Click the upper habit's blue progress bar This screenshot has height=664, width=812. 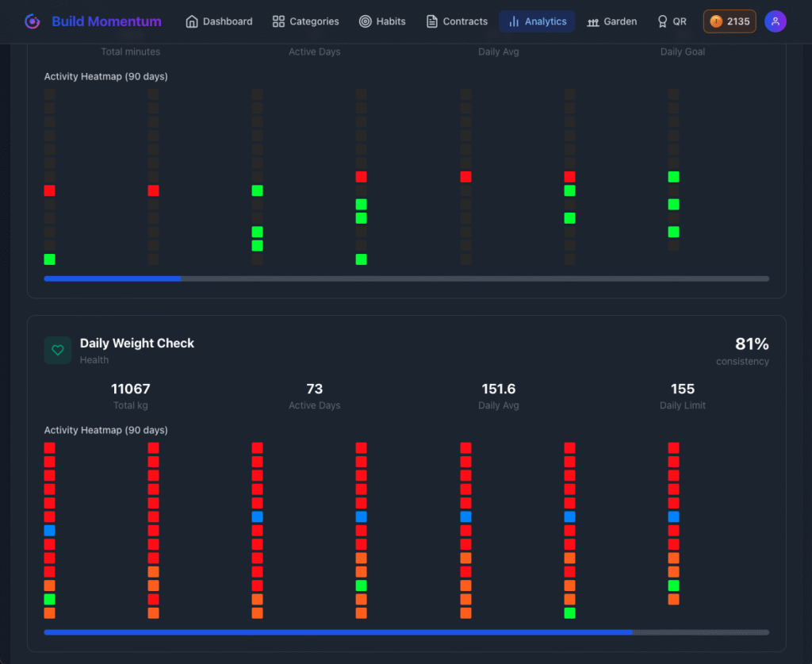pos(113,278)
